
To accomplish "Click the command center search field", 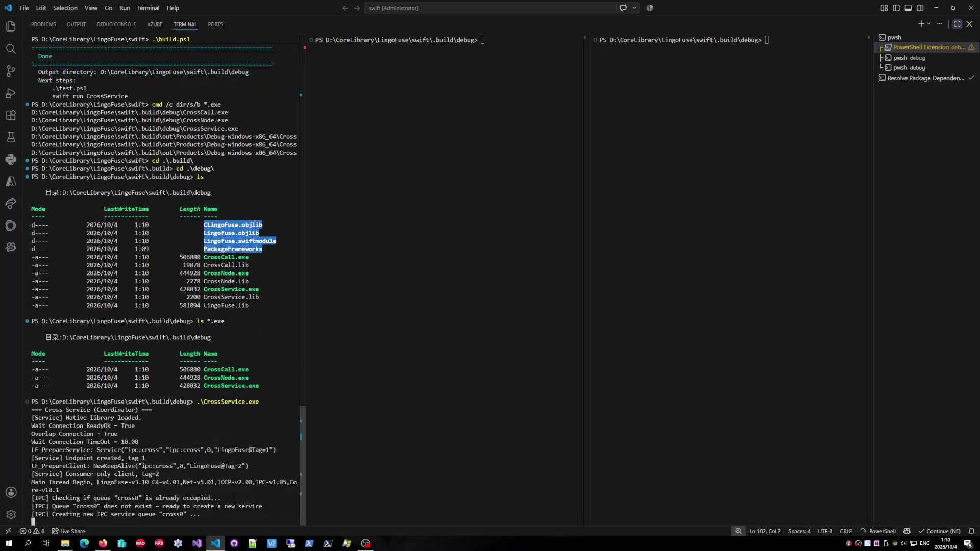I will click(x=490, y=8).
